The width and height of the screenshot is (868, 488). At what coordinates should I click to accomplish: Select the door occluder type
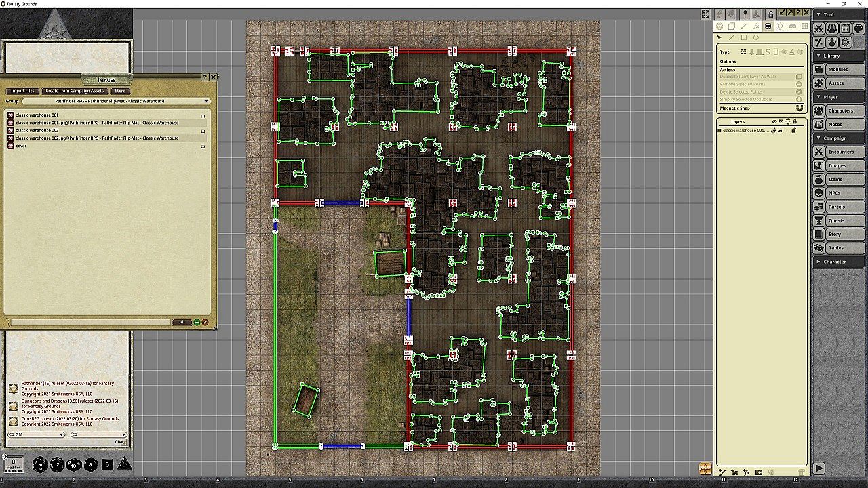point(759,52)
